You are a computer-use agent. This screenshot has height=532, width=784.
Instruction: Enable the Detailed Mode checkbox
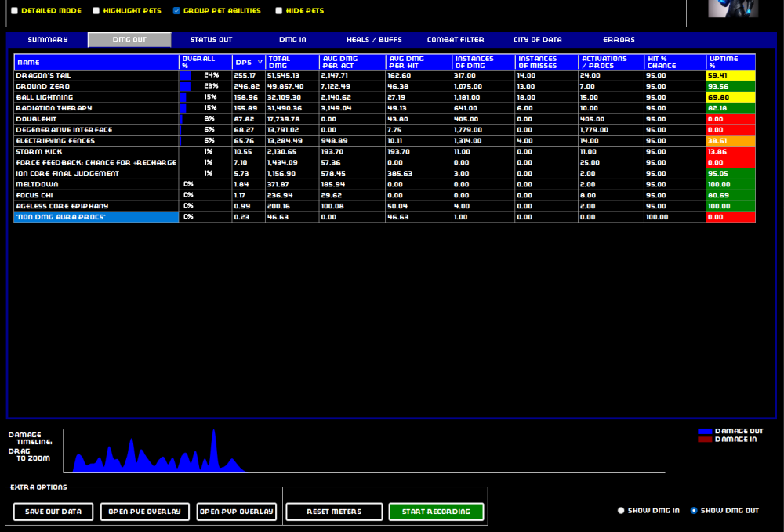14,11
